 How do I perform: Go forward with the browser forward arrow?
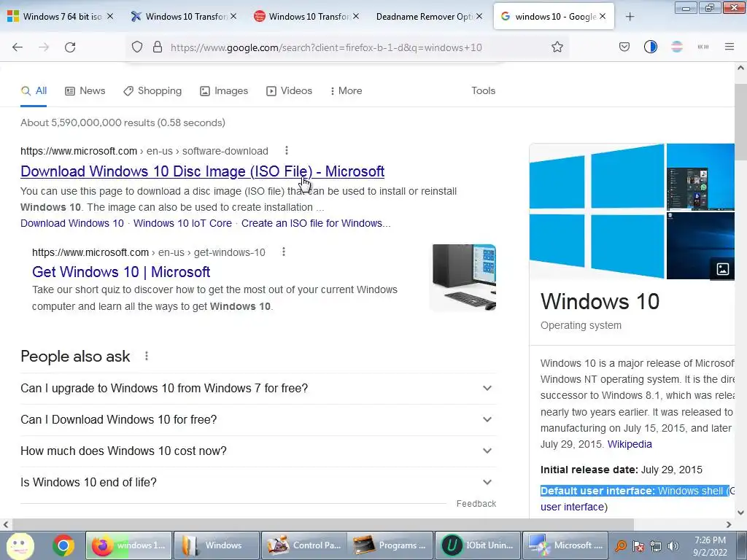(44, 47)
